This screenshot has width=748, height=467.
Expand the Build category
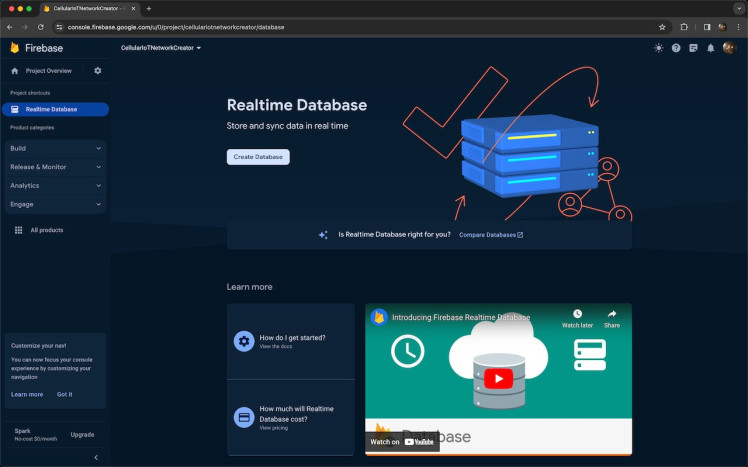(x=55, y=148)
